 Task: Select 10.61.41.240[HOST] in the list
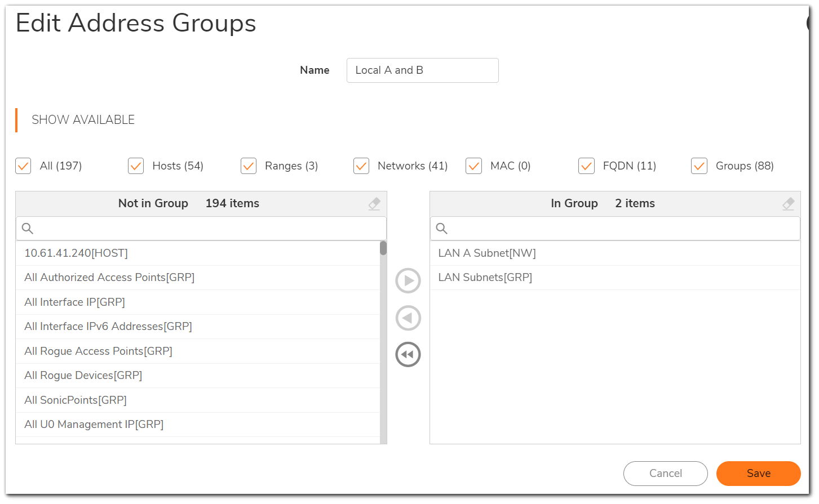[x=198, y=253]
